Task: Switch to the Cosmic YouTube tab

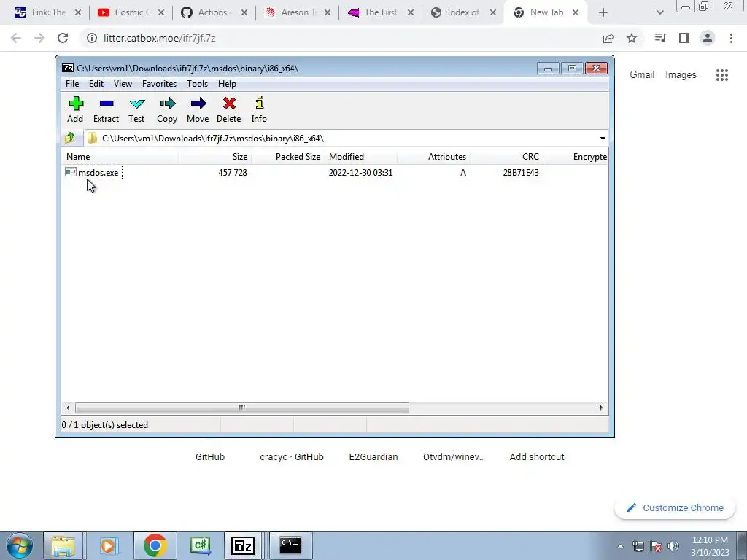Action: (x=131, y=12)
